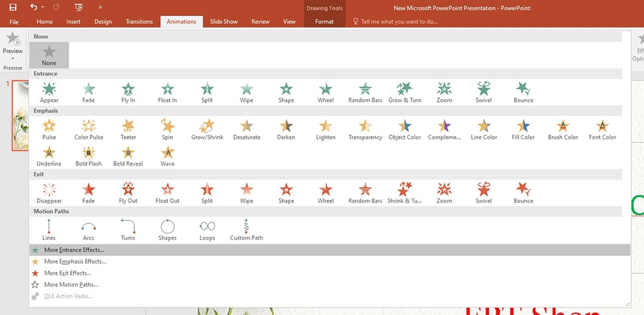This screenshot has width=644, height=315.
Task: Apply the Disappear exit animation
Action: tap(49, 192)
